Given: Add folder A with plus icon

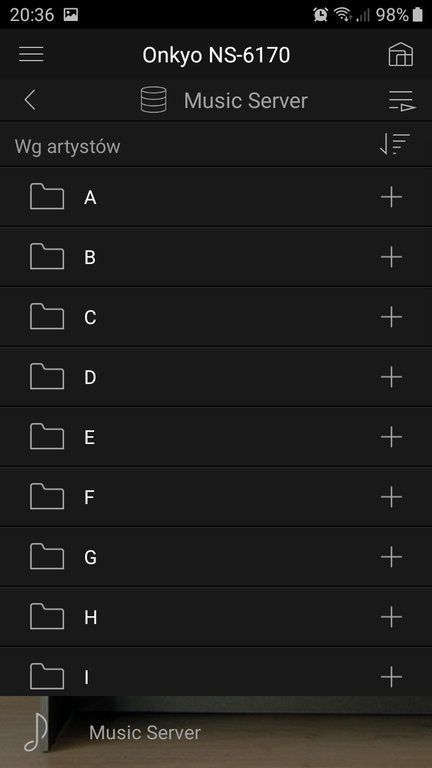Looking at the screenshot, I should coord(391,197).
